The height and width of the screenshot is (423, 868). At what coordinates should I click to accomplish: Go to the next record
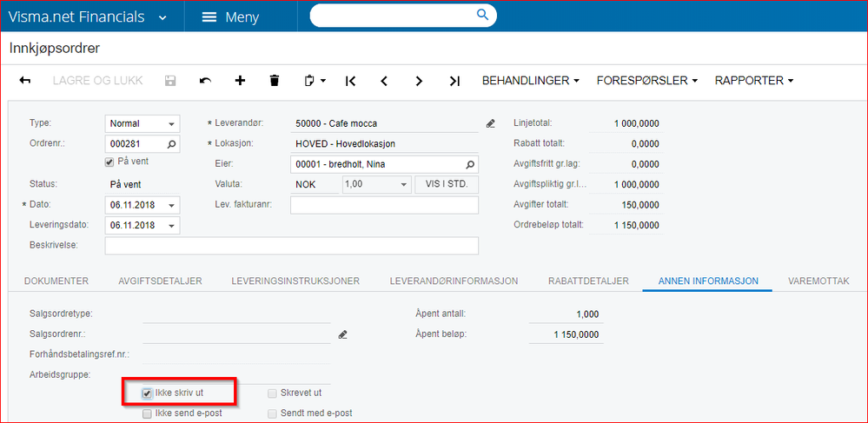pos(419,81)
